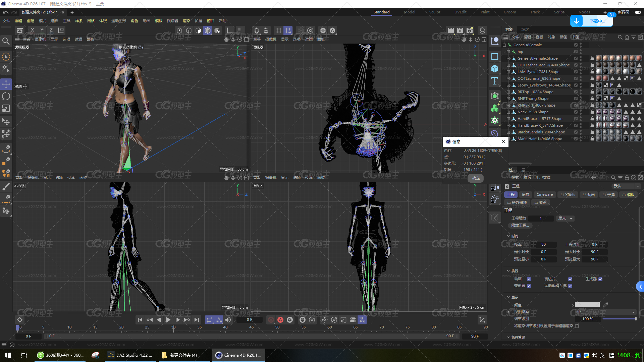This screenshot has width=644, height=362.
Task: Toggle loop playback icon
Action: [209, 320]
